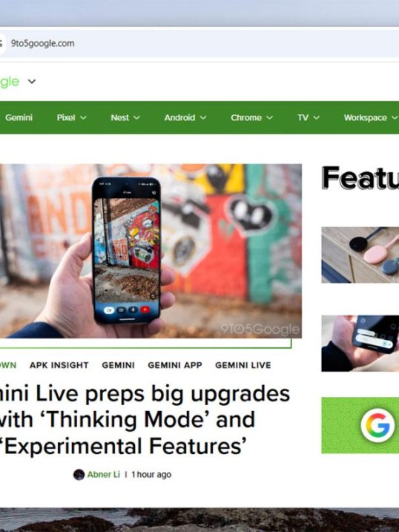
Task: Open the Gemini Live Thinking Mode headline
Action: [145, 420]
